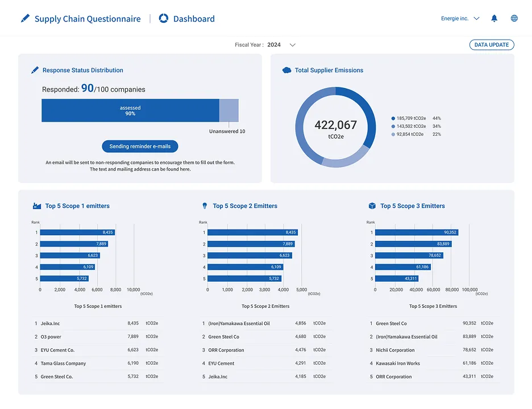Open notifications via the bell icon
This screenshot has width=532, height=409.
[x=494, y=19]
